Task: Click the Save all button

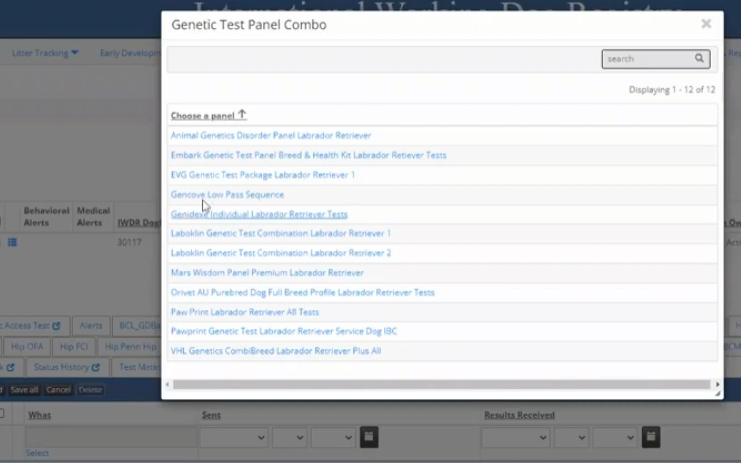Action: (24, 390)
